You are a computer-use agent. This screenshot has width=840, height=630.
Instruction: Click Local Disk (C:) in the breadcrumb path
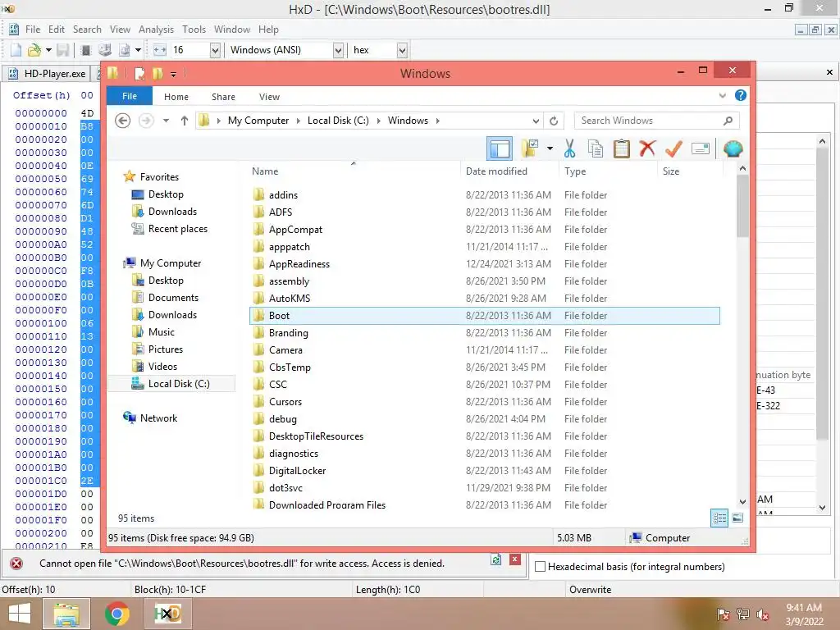[x=338, y=121]
